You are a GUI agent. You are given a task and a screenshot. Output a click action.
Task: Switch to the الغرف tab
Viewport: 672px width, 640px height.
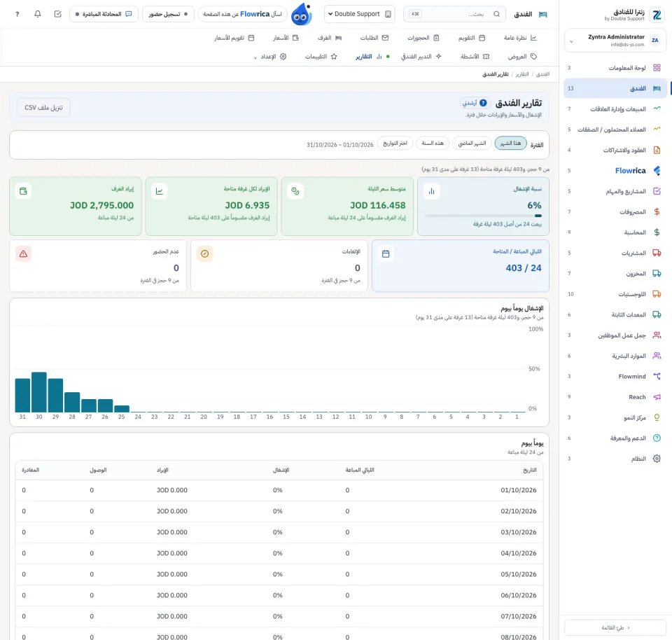(x=330, y=38)
